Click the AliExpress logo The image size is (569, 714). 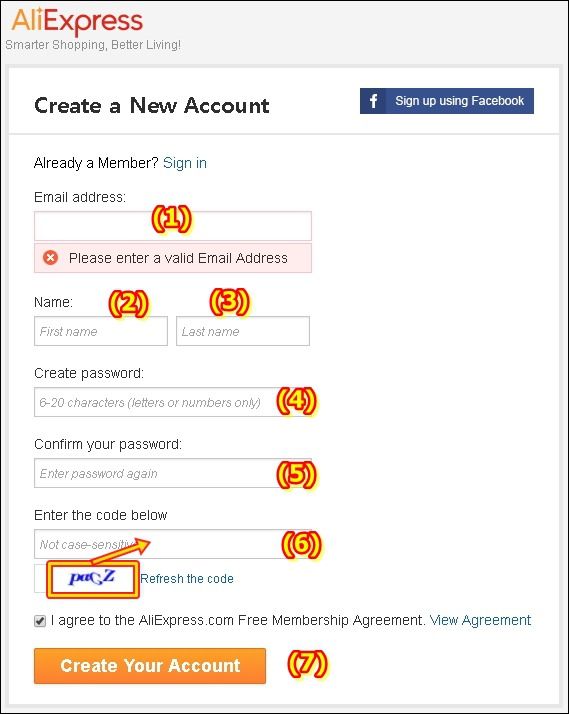[77, 21]
